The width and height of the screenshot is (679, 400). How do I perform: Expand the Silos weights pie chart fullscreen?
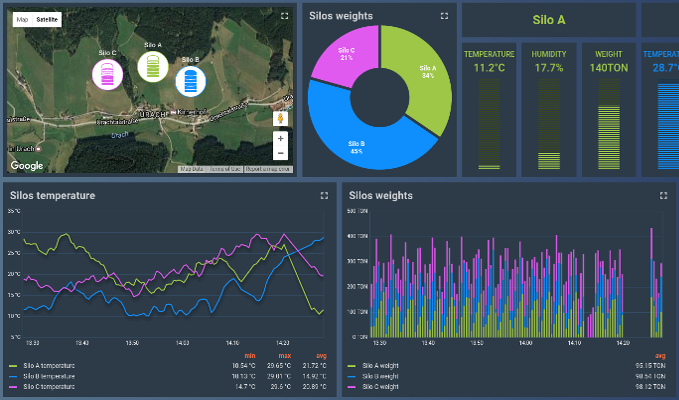[x=444, y=16]
